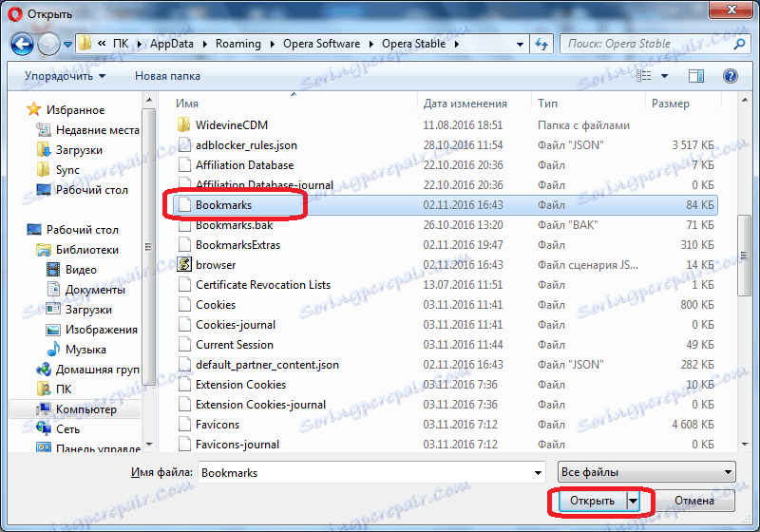Open the Открыть button split arrow
The width and height of the screenshot is (760, 532).
click(633, 501)
